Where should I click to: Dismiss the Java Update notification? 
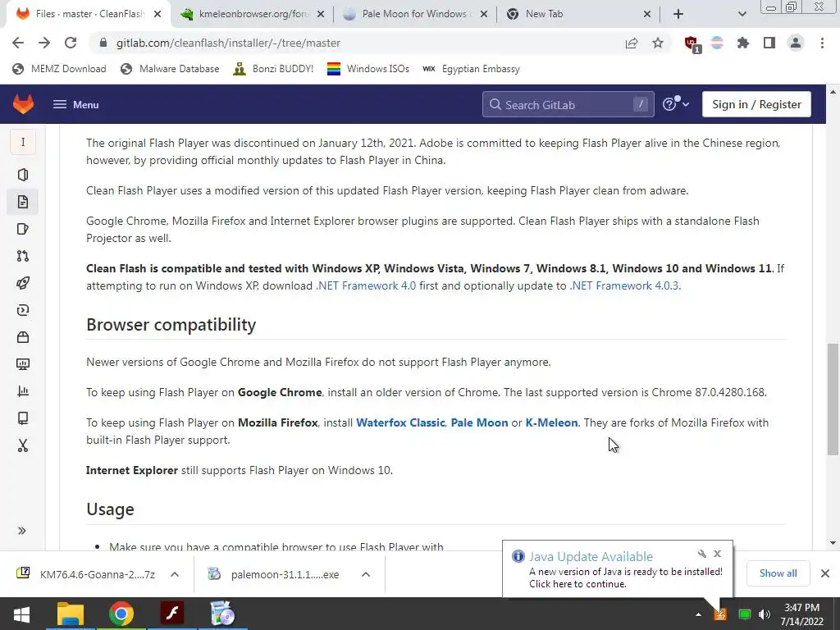[717, 554]
